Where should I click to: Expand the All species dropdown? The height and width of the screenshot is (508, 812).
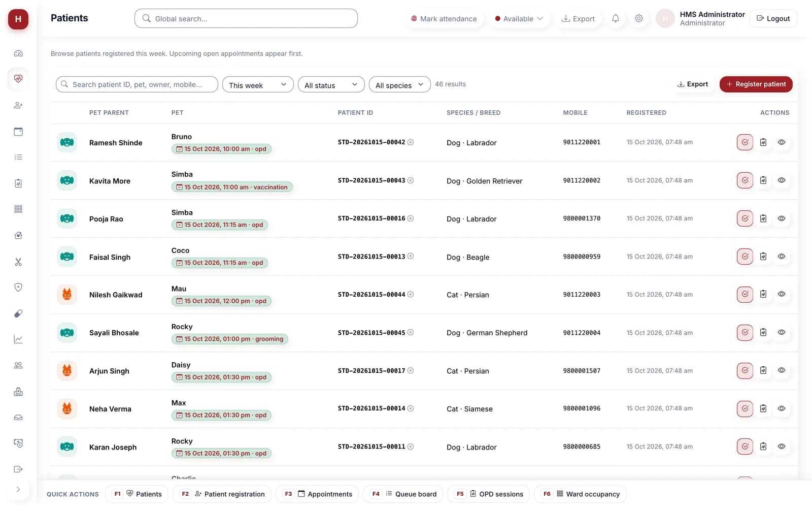click(400, 84)
